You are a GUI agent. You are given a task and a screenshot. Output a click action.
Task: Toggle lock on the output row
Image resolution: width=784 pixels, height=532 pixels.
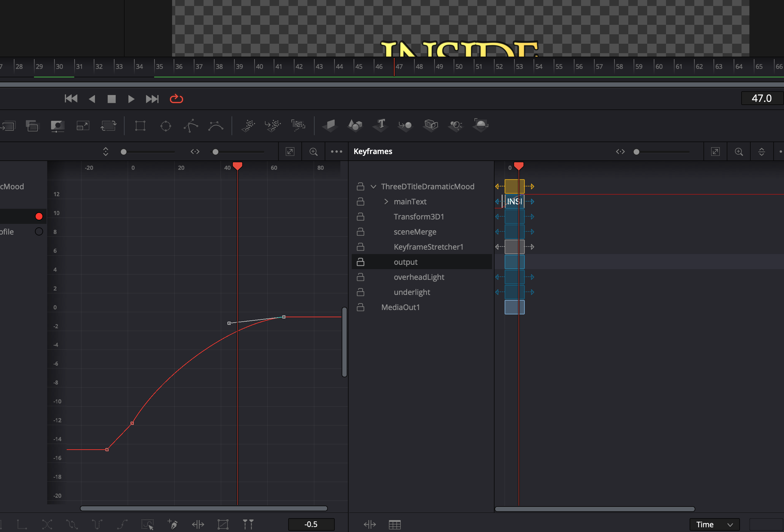360,262
